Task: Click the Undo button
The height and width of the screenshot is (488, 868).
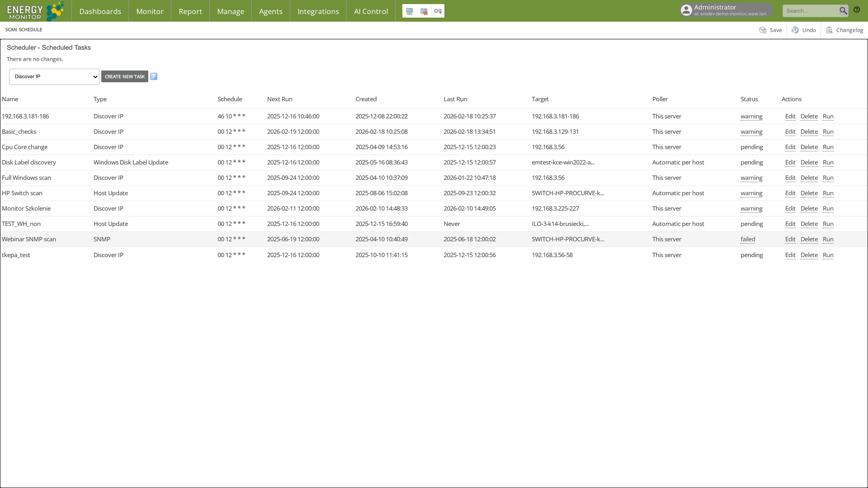Action: 804,30
